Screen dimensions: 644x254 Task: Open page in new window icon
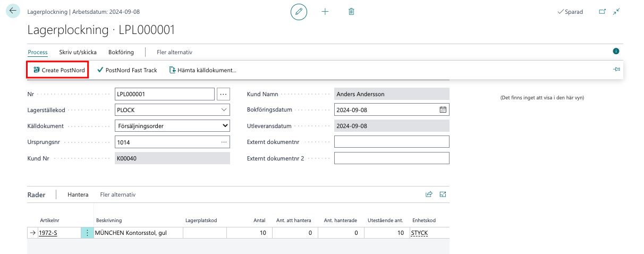[x=602, y=12]
